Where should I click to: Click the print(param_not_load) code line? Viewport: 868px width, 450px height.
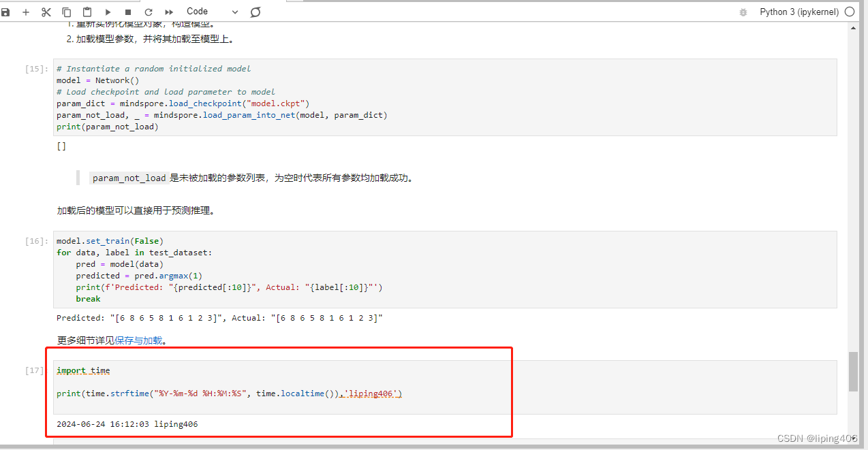coord(108,127)
